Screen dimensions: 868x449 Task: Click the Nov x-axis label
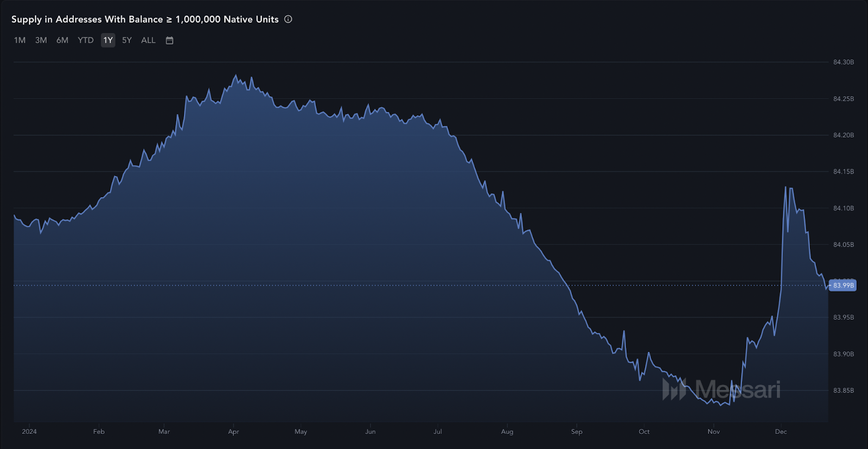click(x=713, y=432)
